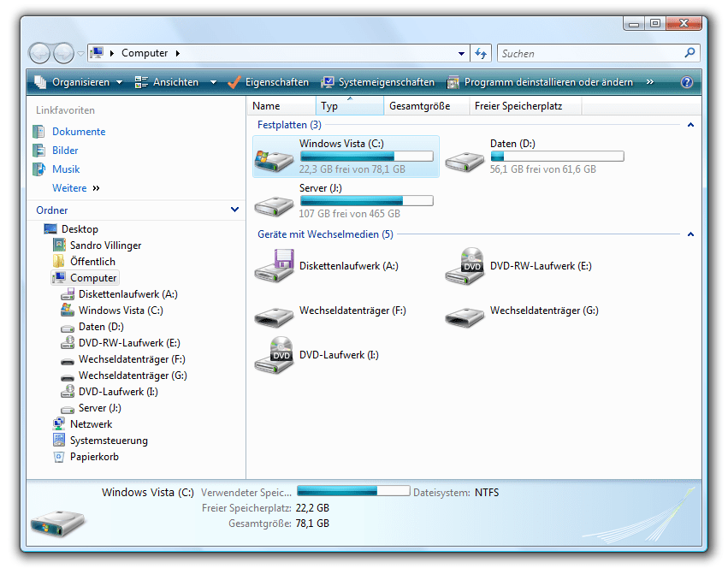Open the Dokumente favorite link
The image size is (728, 574).
point(79,132)
